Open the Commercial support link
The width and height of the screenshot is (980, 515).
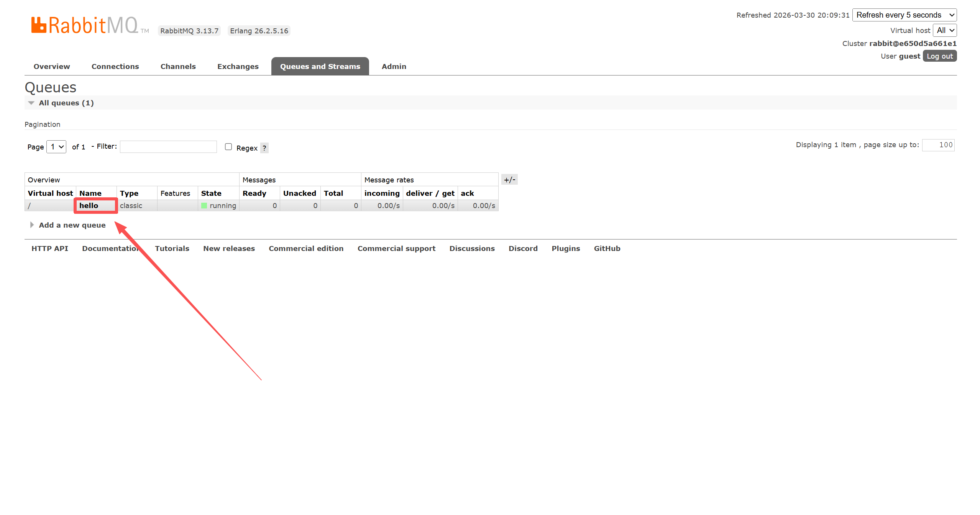pos(397,248)
